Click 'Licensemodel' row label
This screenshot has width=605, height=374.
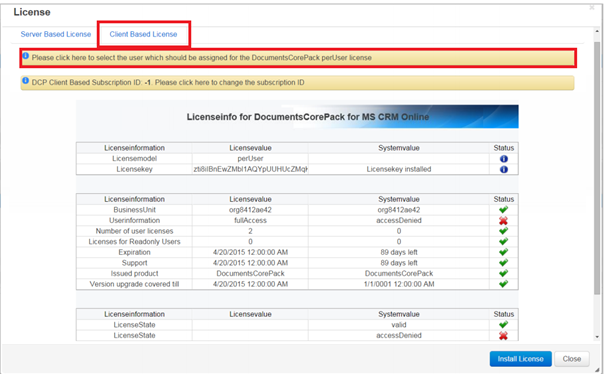click(134, 159)
